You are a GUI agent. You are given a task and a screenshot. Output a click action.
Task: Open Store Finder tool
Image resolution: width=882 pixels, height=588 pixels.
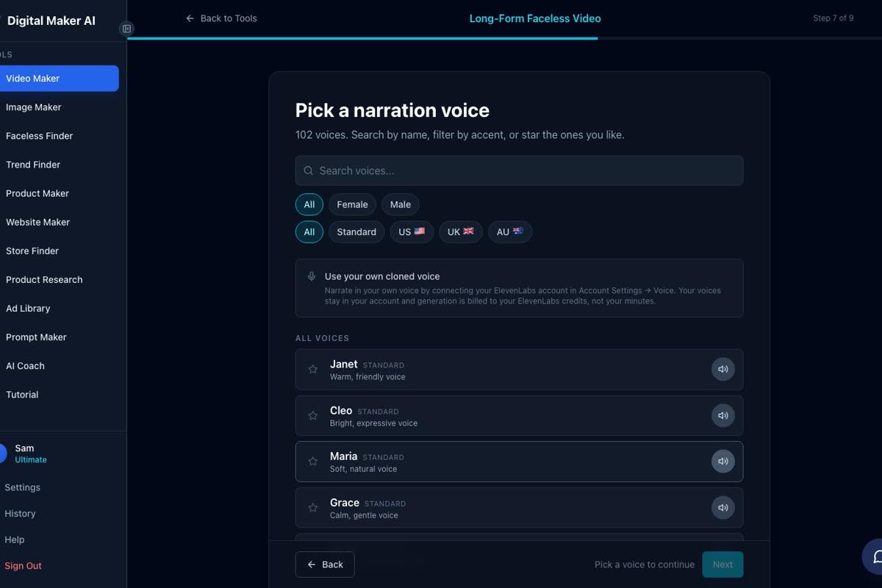[59, 251]
